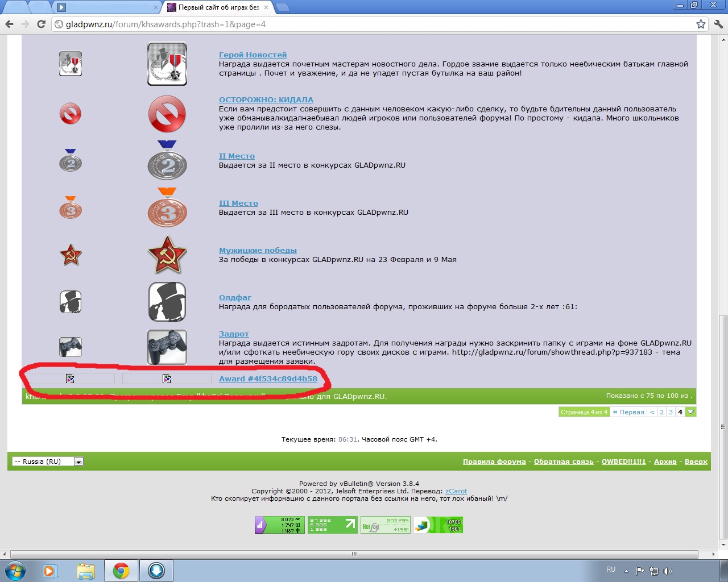Jump to top with the Вверх link
The height and width of the screenshot is (582, 728).
point(696,462)
